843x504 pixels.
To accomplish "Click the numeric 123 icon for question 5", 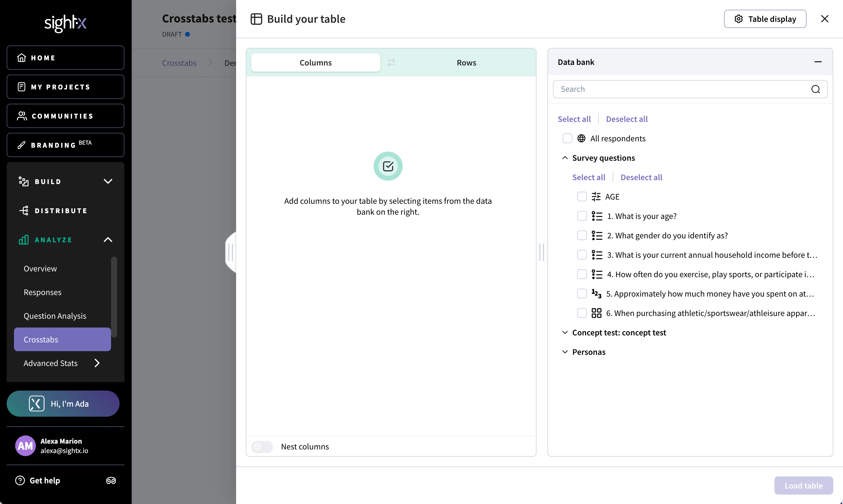I will (x=596, y=294).
